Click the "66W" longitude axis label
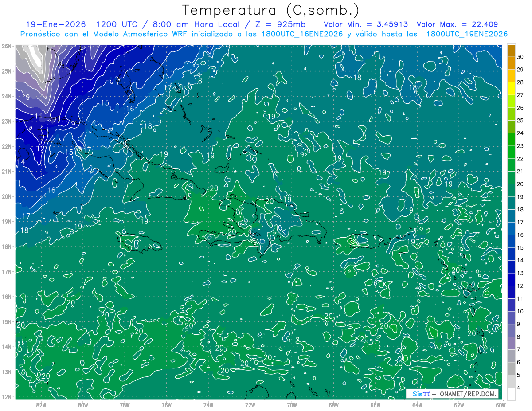This screenshot has height=411, width=532. point(375,405)
